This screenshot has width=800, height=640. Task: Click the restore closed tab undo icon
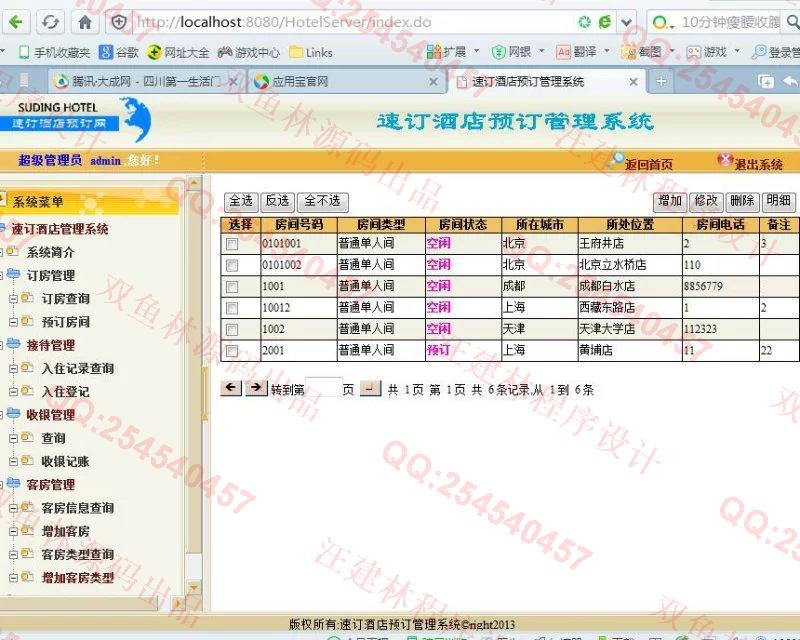pos(790,82)
